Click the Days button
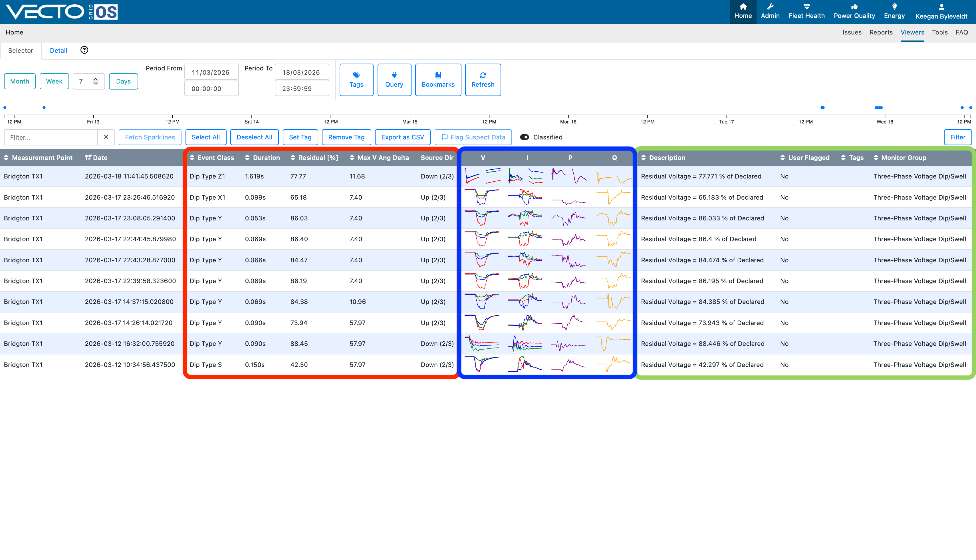The width and height of the screenshot is (976, 560). (123, 81)
